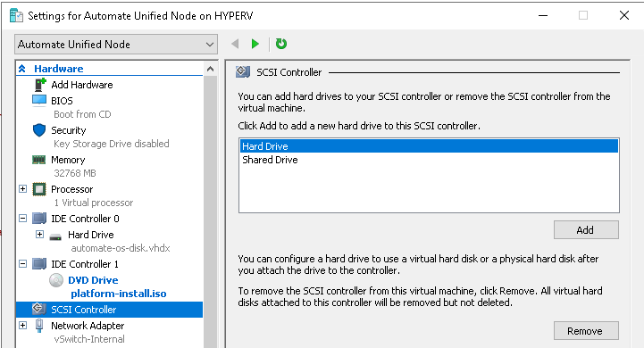Collapse the Hardware section chevron
This screenshot has height=348, width=644.
coord(22,69)
